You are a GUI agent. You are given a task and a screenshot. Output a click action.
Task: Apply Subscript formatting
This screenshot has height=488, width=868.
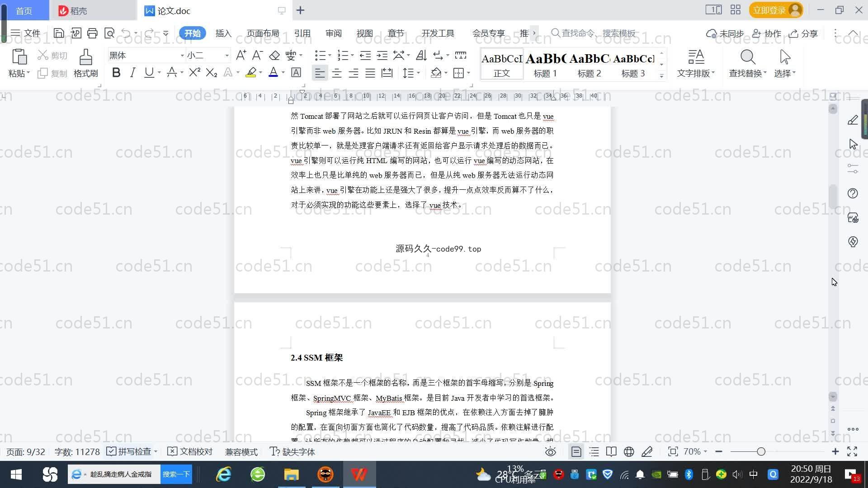coord(212,72)
